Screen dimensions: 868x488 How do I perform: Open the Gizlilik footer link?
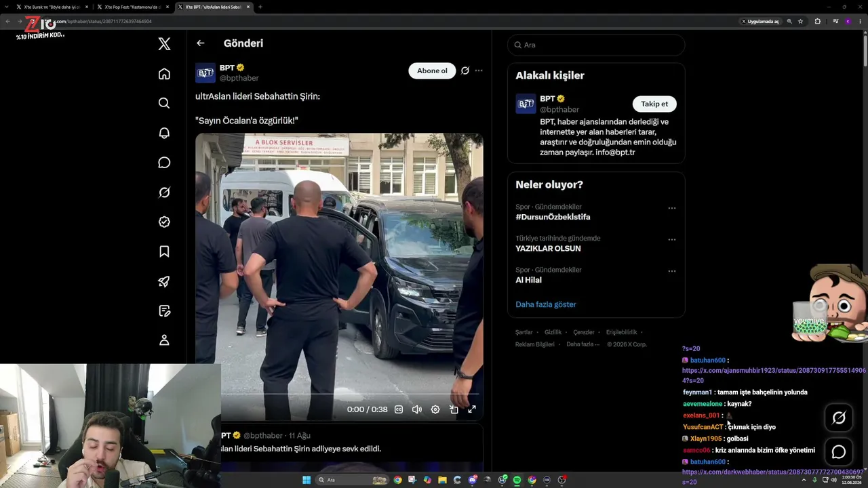(553, 332)
